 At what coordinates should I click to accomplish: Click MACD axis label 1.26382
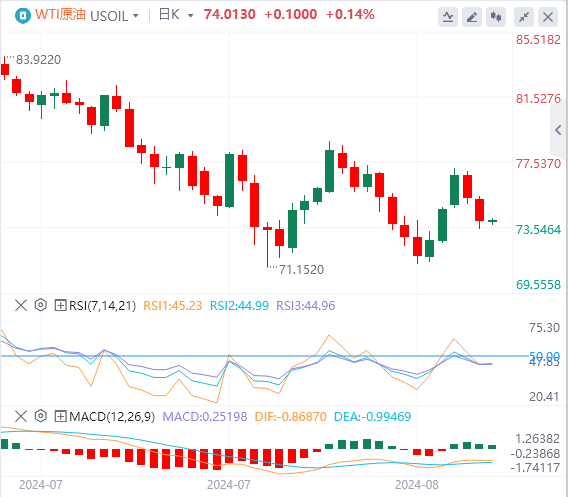[538, 439]
